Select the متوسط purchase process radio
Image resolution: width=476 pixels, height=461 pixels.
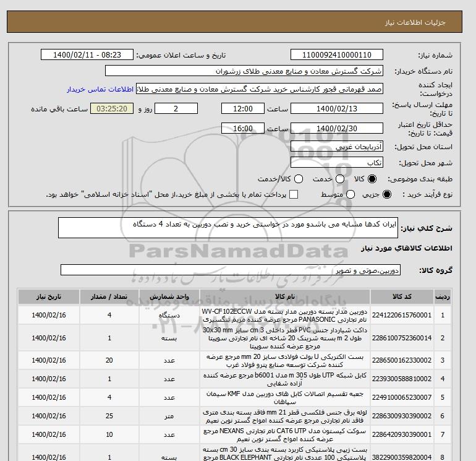351,194
